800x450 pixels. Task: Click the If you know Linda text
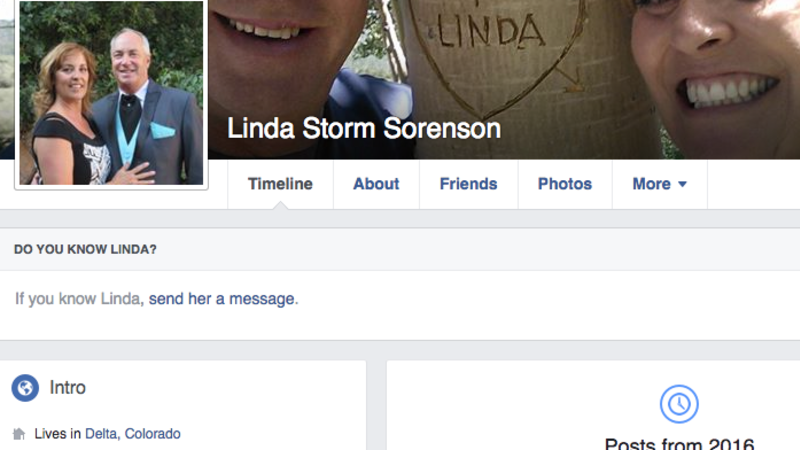[78, 298]
